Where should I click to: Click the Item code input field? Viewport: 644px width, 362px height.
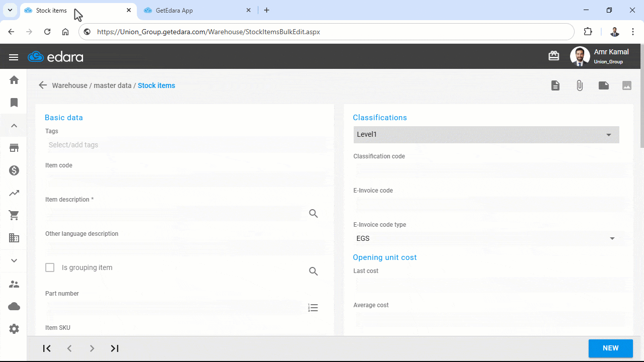186,179
